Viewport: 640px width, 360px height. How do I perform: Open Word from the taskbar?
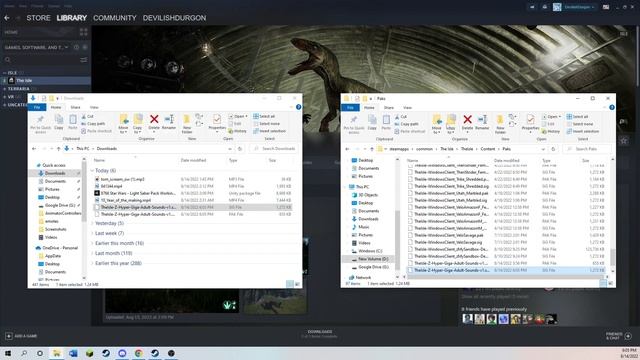tap(73, 353)
